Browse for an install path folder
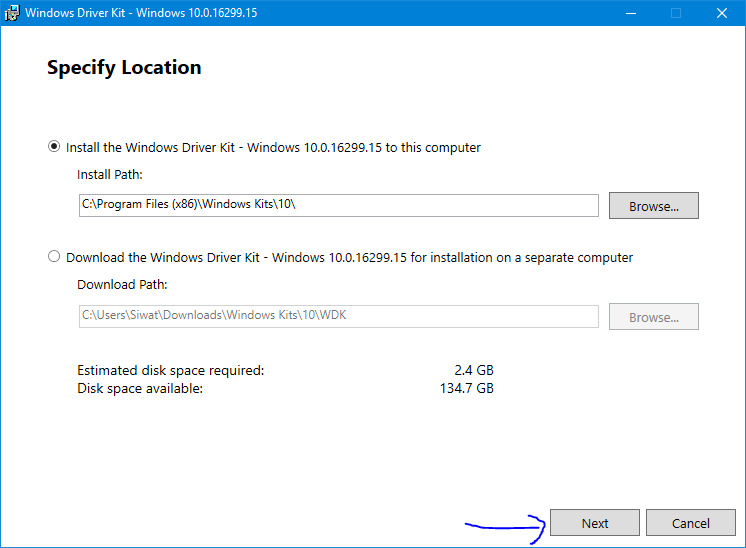746x548 pixels. point(654,206)
